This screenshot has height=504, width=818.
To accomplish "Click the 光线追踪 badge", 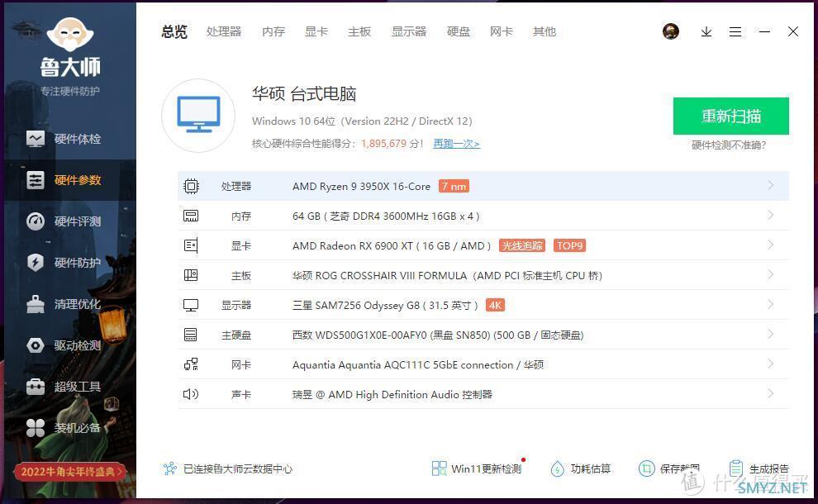I will 522,245.
